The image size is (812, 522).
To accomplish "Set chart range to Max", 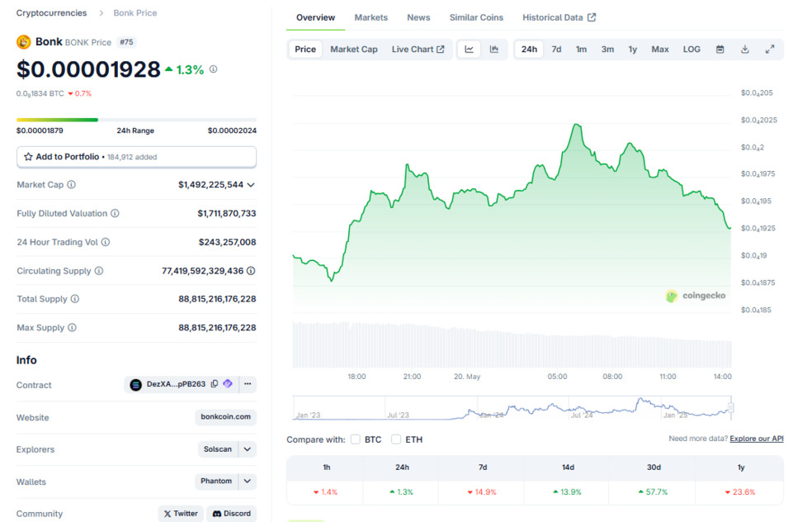I will point(660,50).
